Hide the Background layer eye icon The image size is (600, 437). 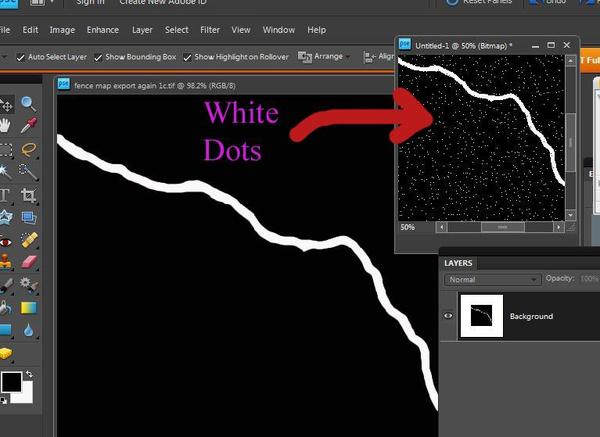(x=448, y=316)
